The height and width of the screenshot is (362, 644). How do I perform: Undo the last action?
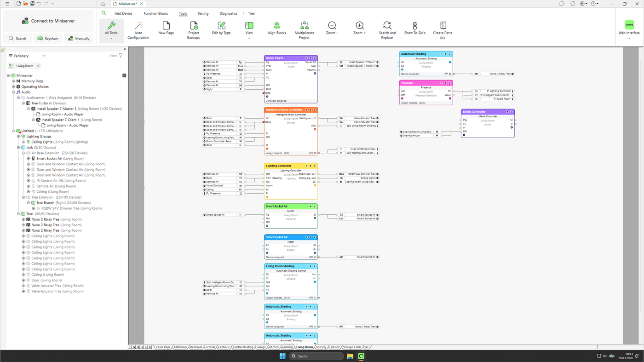tap(39, 4)
